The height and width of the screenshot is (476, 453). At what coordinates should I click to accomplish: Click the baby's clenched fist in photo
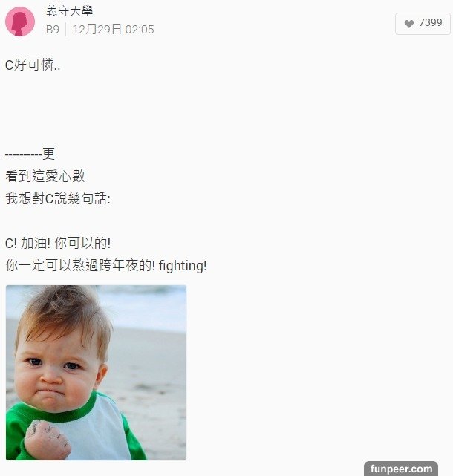click(47, 440)
